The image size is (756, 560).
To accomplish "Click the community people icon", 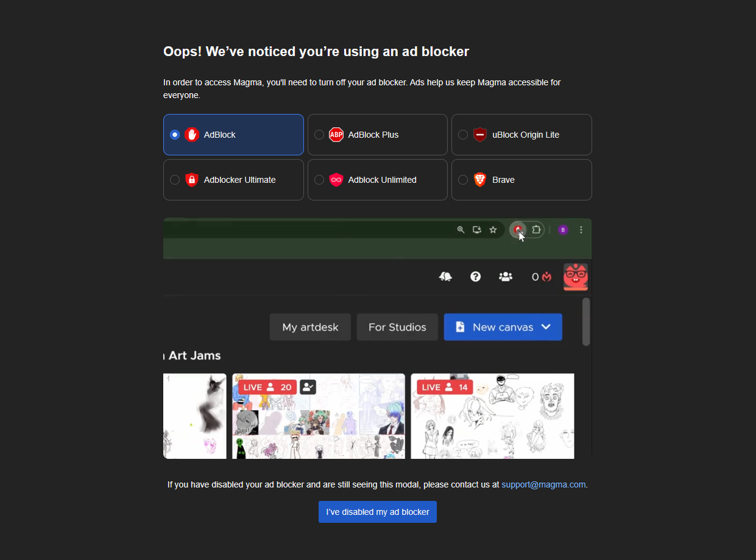I will (x=506, y=277).
